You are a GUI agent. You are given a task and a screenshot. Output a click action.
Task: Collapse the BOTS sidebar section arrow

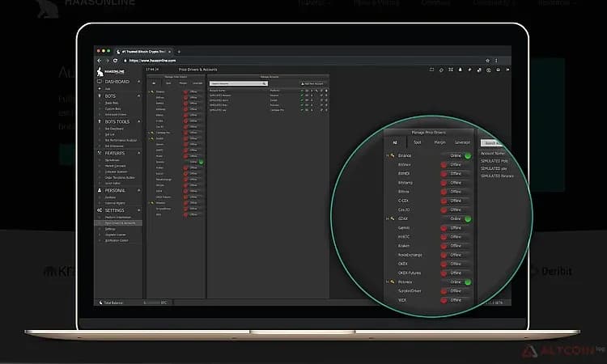click(x=138, y=95)
